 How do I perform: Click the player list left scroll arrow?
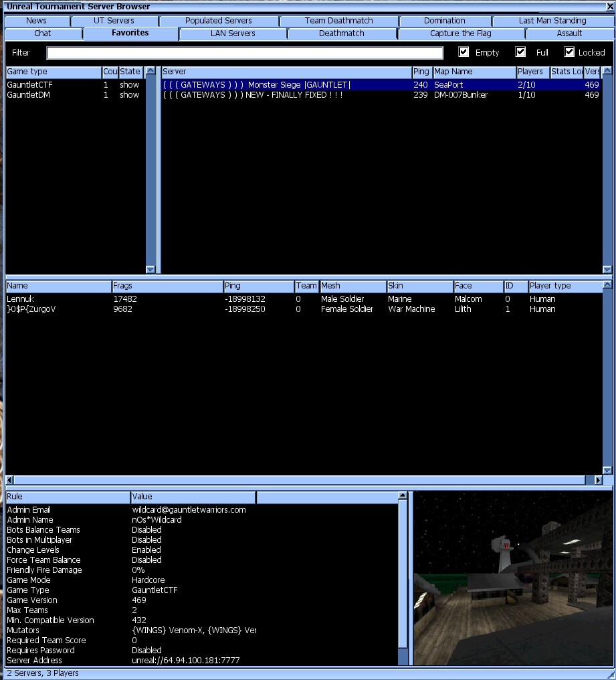click(9, 480)
